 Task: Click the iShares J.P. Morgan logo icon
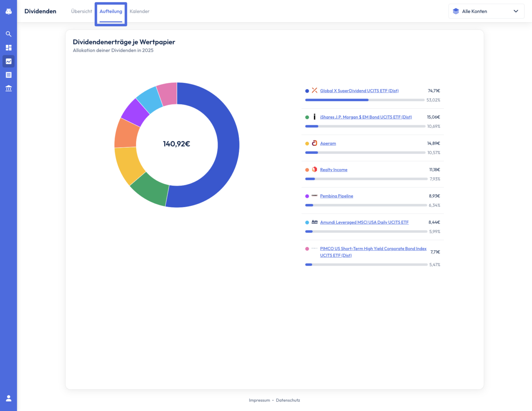tap(314, 117)
